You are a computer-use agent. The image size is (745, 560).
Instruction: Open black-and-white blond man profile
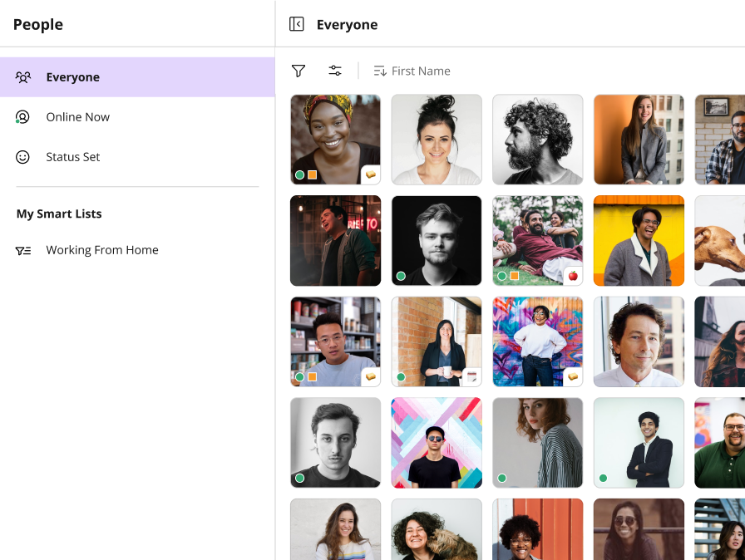[x=437, y=241]
